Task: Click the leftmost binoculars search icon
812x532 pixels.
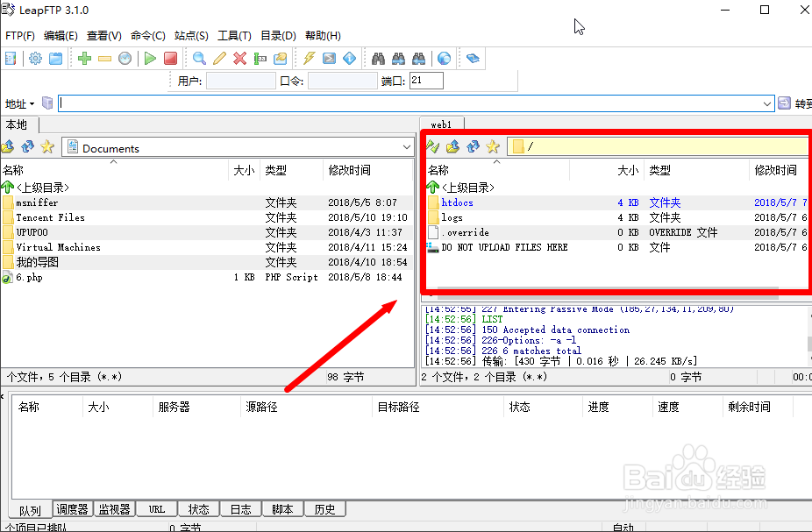Action: [378, 59]
